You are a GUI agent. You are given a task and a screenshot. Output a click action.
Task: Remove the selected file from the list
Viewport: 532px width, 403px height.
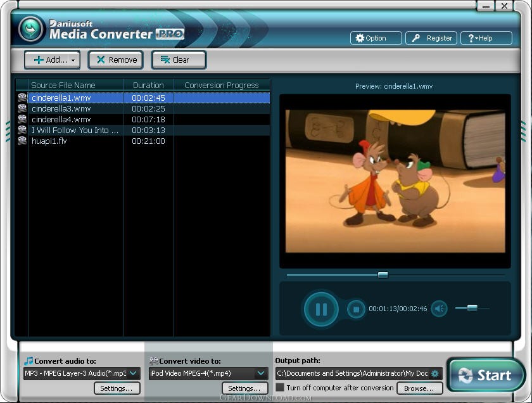(116, 60)
